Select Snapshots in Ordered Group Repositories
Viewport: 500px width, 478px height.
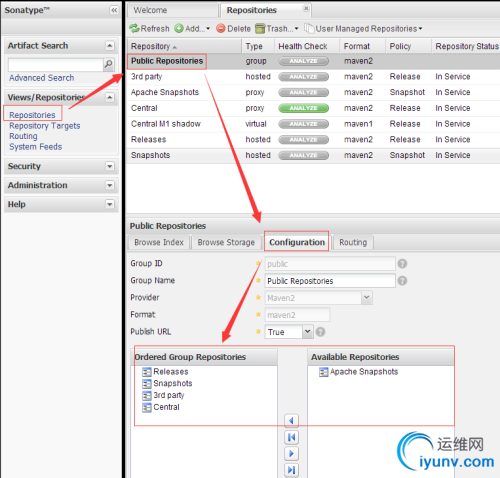pyautogui.click(x=167, y=383)
